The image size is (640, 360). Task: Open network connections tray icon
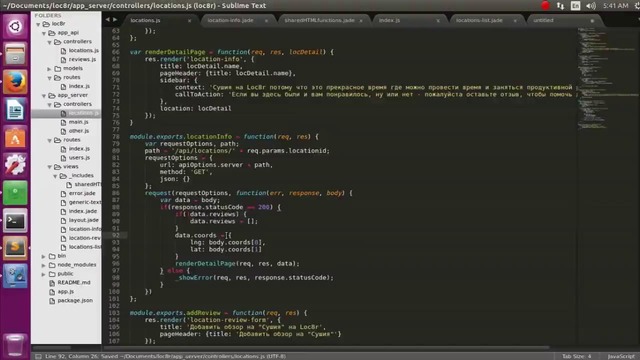coord(560,6)
